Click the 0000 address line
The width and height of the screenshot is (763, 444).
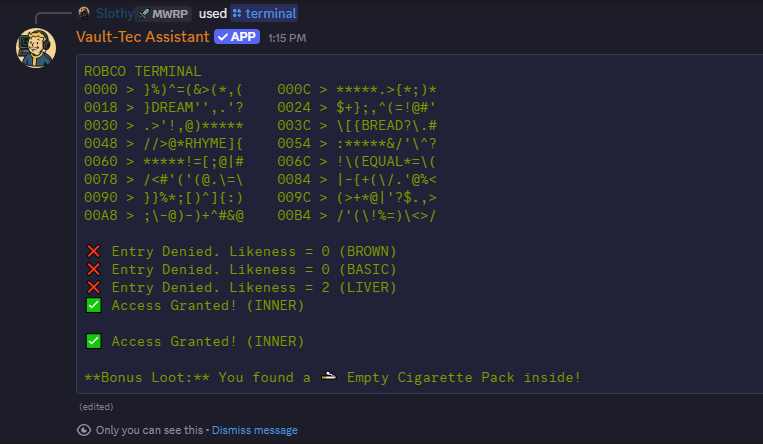tap(163, 90)
